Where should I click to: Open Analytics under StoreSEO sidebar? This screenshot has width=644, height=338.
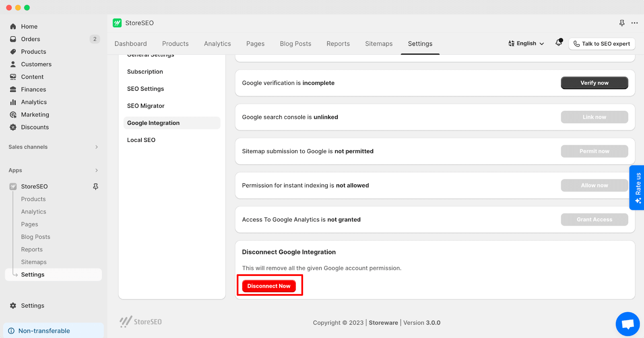coord(33,212)
